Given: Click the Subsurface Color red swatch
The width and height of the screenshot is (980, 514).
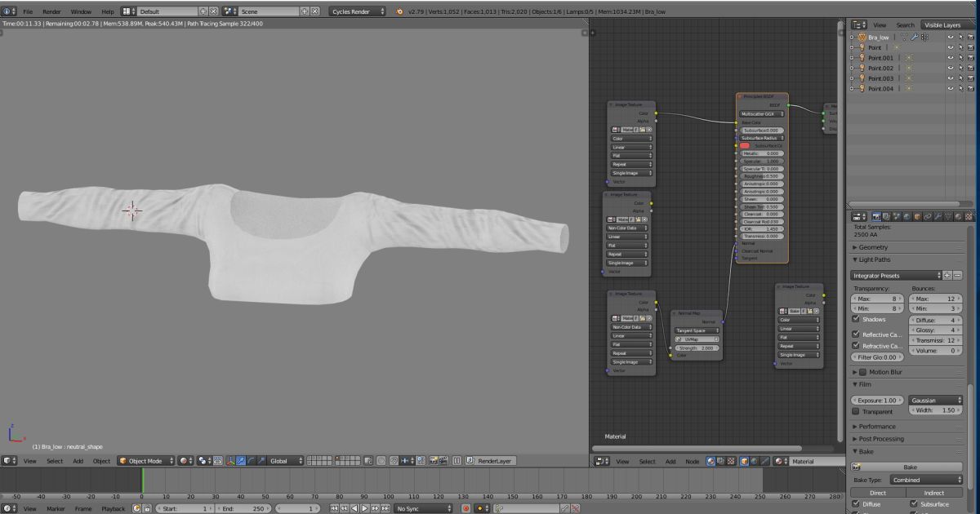Looking at the screenshot, I should (x=745, y=145).
